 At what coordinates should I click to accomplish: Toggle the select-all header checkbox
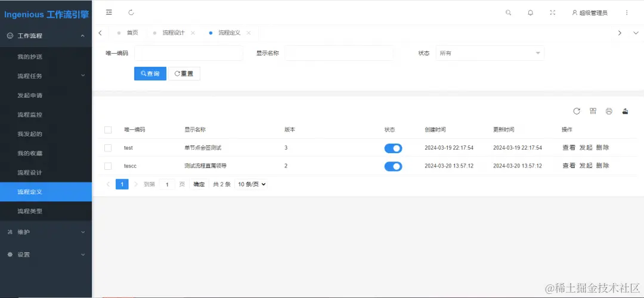108,130
